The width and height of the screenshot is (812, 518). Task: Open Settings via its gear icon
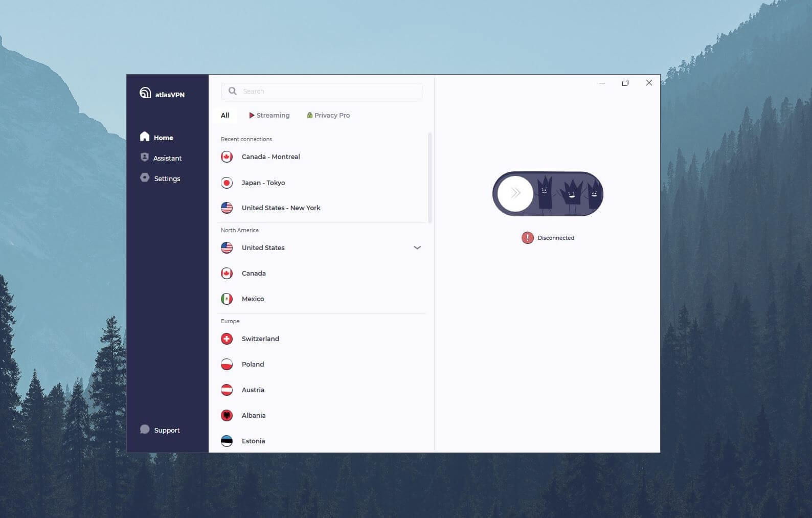coord(145,177)
